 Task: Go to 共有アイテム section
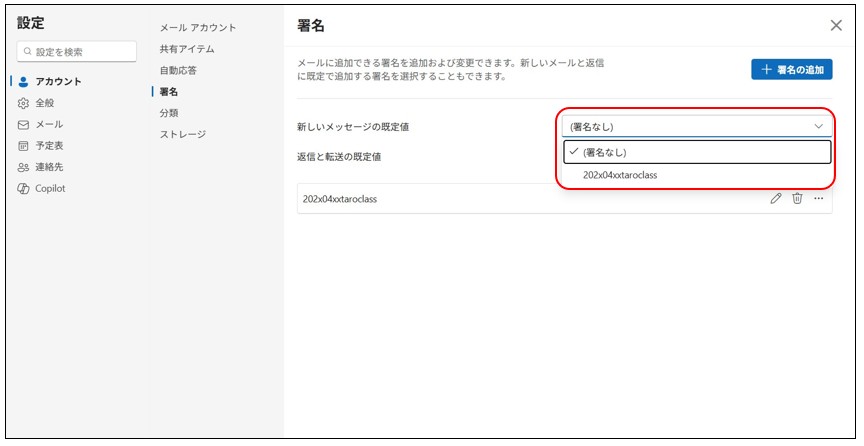tap(187, 49)
